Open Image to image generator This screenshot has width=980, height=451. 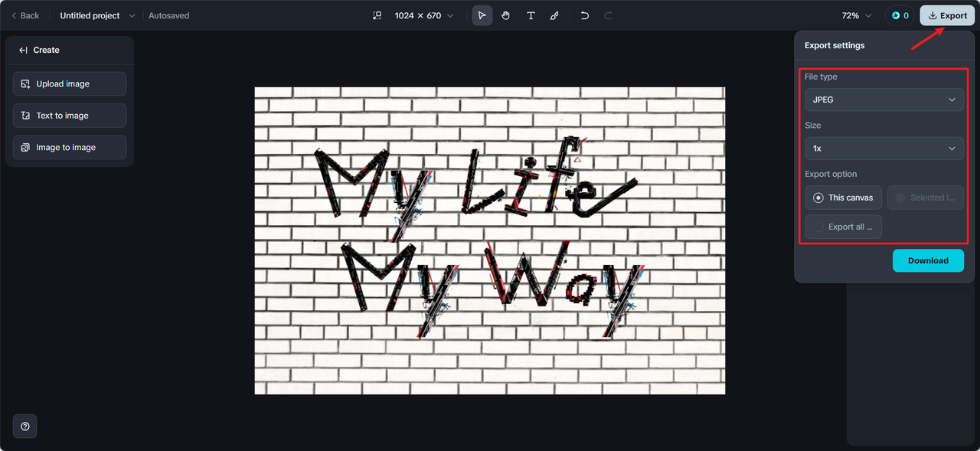tap(70, 148)
